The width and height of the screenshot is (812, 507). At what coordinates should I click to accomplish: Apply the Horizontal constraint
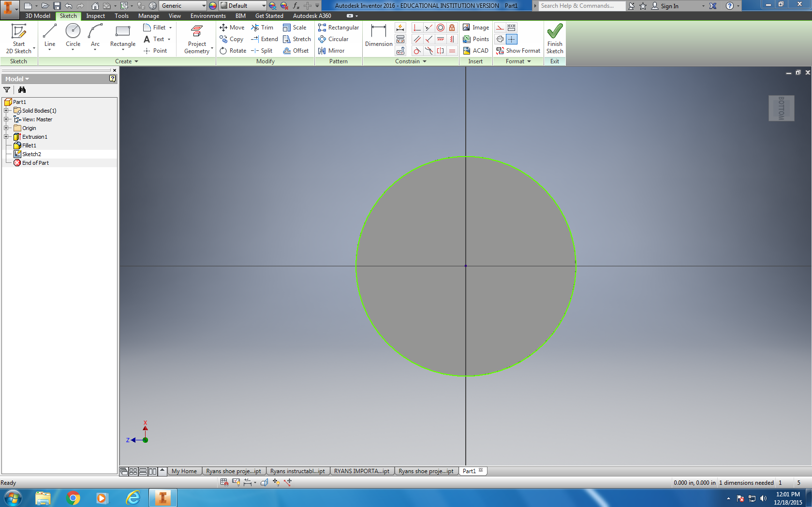point(440,39)
